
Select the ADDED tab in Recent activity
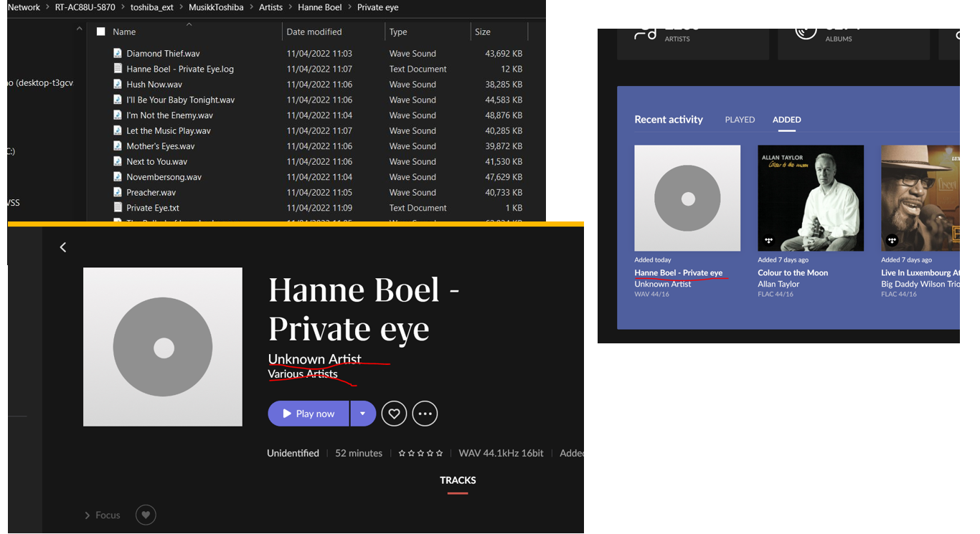coord(787,120)
